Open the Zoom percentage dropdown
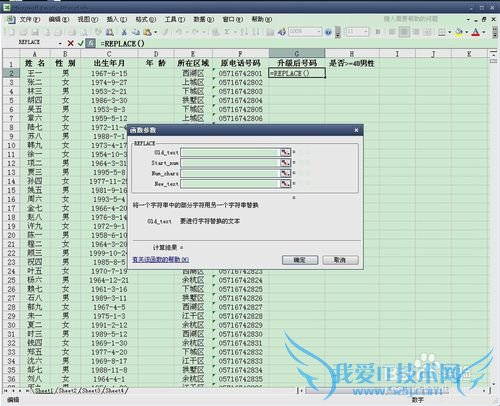This screenshot has width=500, height=406. (319, 32)
